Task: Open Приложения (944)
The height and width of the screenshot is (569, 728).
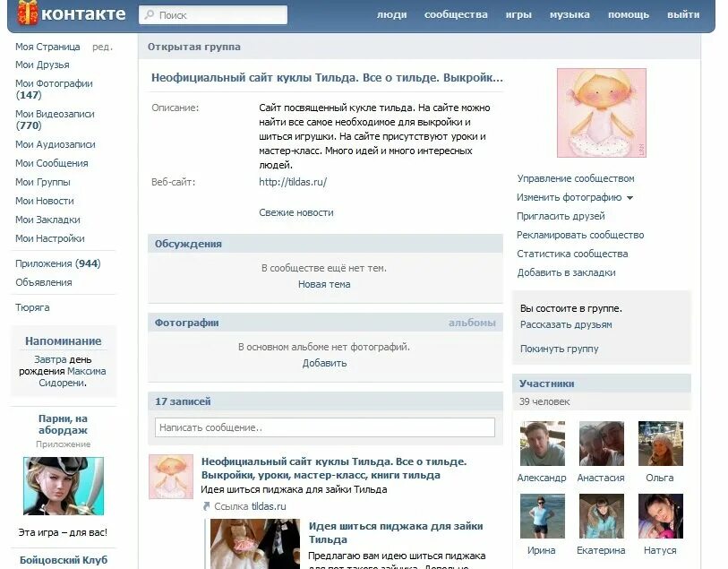Action: pyautogui.click(x=58, y=263)
